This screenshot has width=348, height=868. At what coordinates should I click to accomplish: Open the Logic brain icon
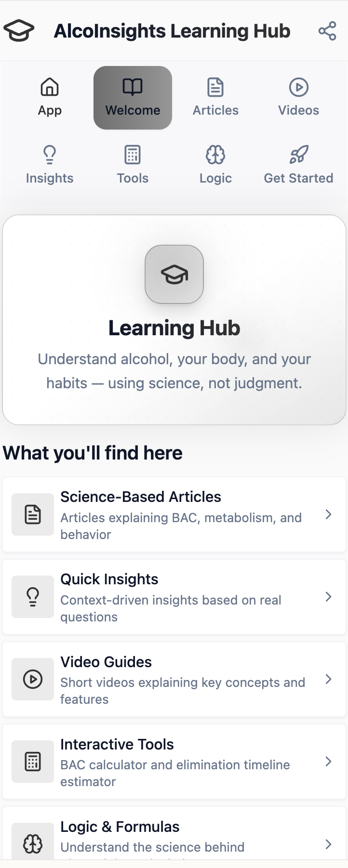click(215, 155)
